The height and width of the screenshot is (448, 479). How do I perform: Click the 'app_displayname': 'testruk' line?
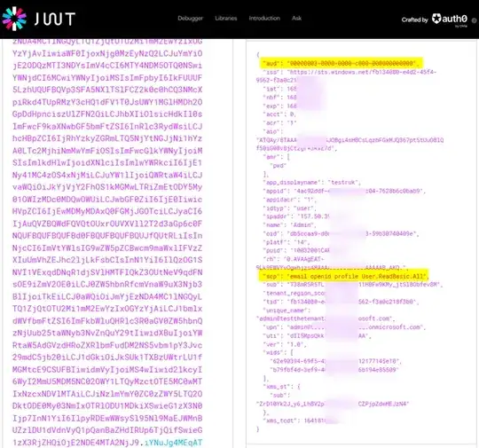click(x=311, y=183)
